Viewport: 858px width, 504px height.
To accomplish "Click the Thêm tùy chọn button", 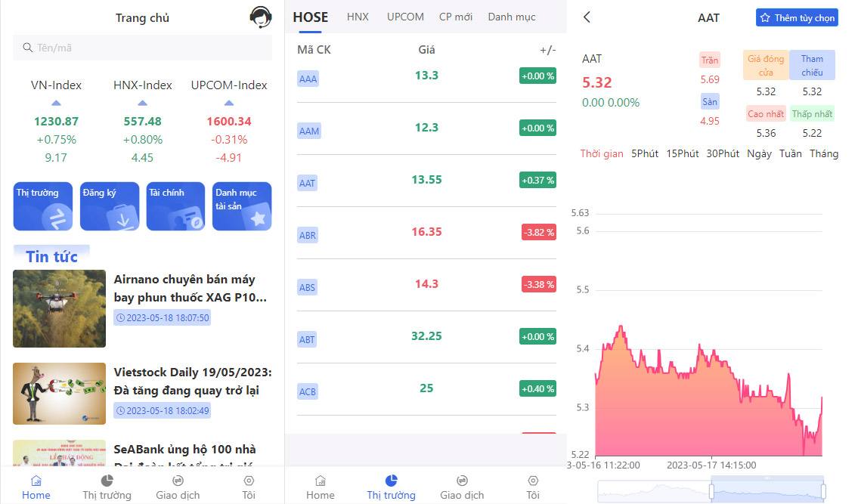I will point(797,17).
